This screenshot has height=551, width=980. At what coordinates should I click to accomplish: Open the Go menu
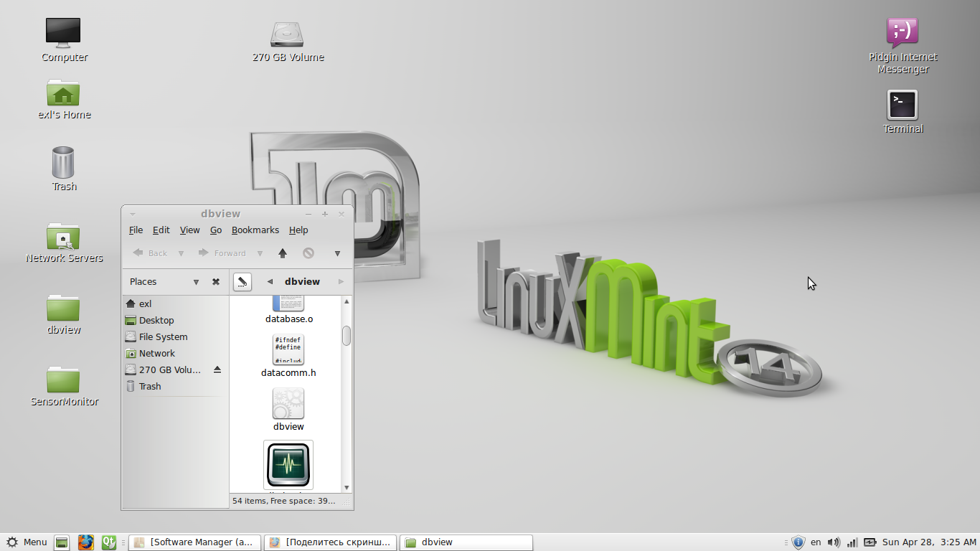click(x=216, y=230)
